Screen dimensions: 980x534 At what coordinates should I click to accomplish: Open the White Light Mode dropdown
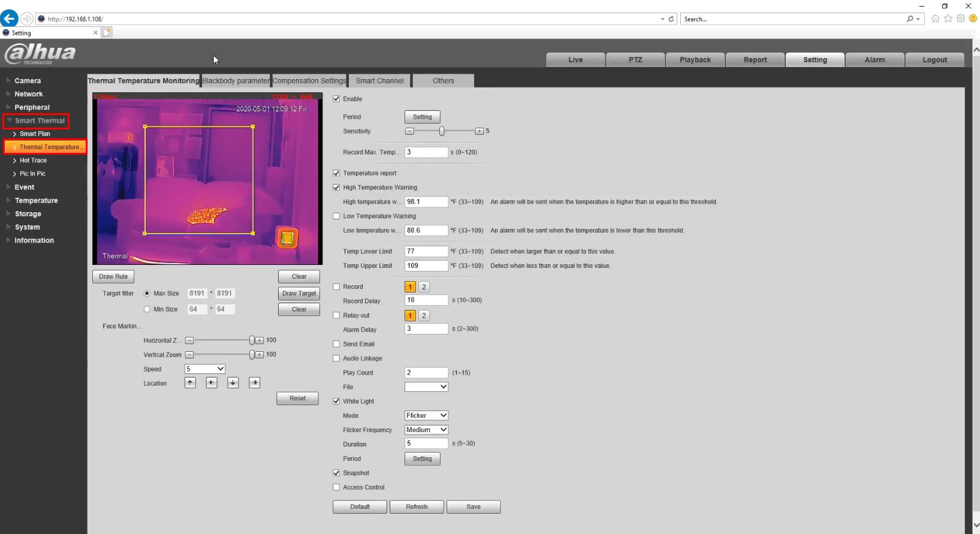pyautogui.click(x=426, y=416)
